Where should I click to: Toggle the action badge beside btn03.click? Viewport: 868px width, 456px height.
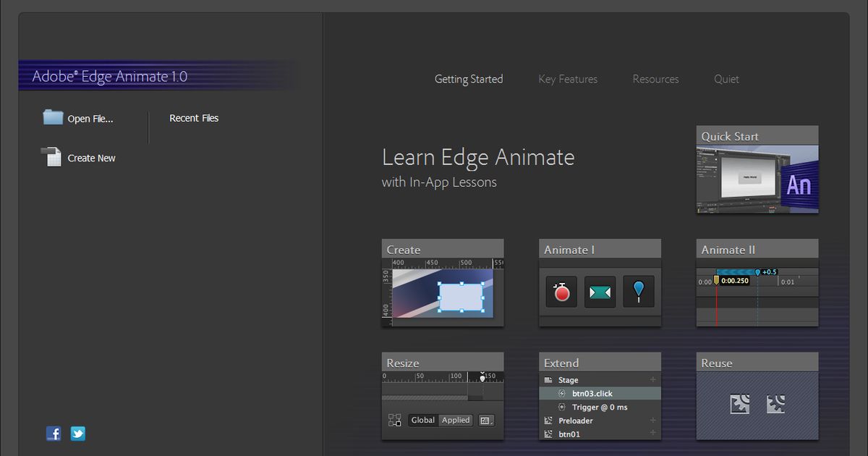pyautogui.click(x=562, y=393)
